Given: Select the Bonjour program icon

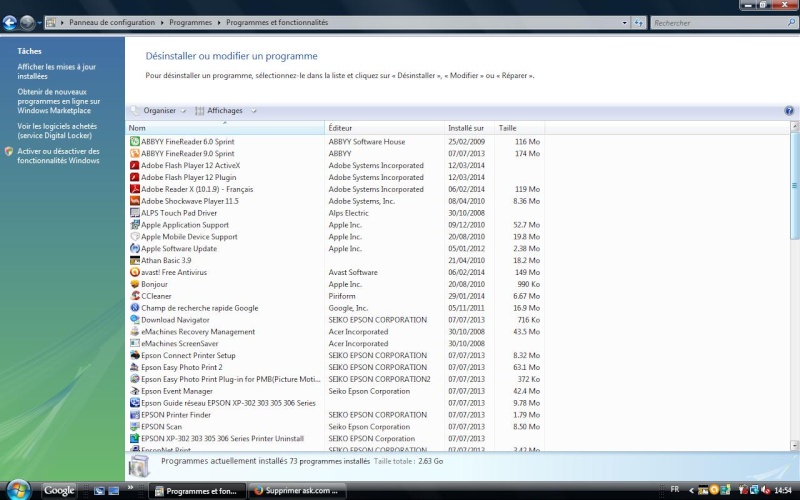Looking at the screenshot, I should point(135,284).
